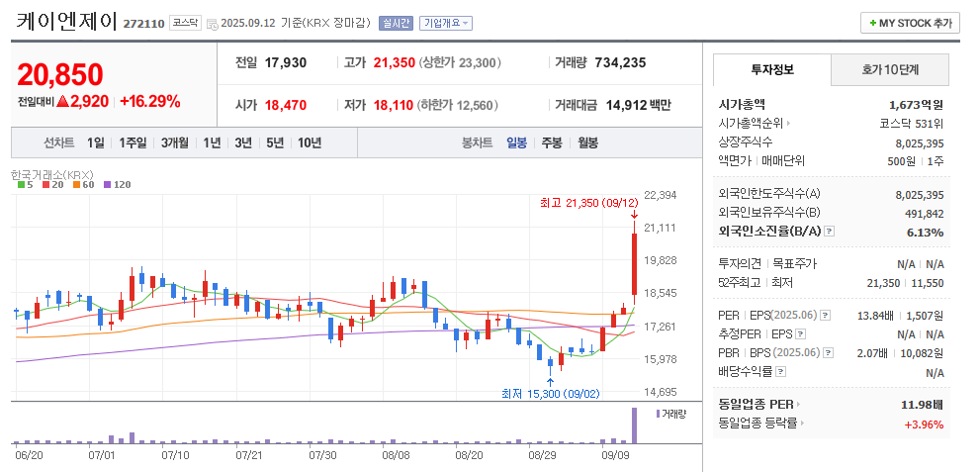Viewport: 980px width, 472px height.
Task: Click the 저가 value 18,110
Action: tap(394, 105)
